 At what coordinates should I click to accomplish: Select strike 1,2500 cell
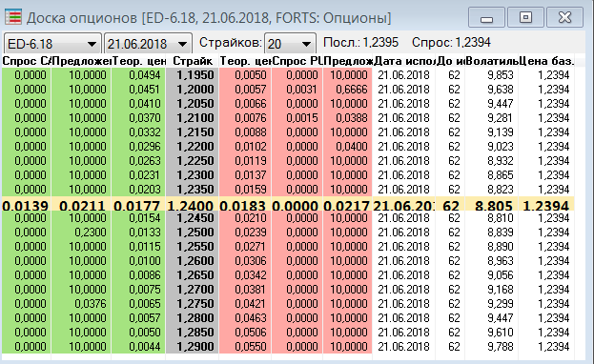pyautogui.click(x=192, y=233)
